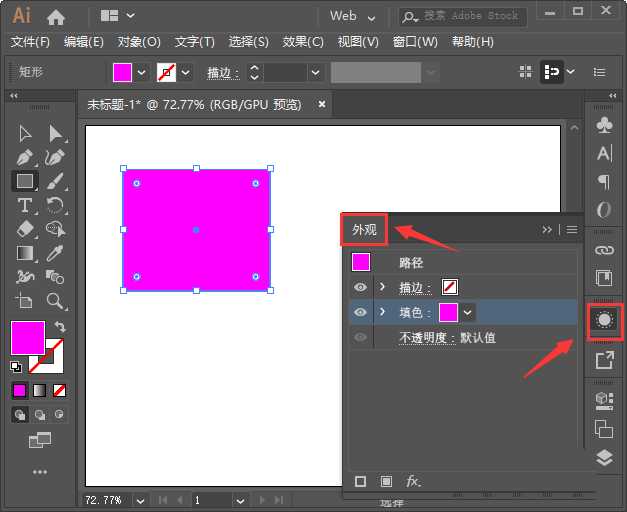Click the 描边 label in control bar
Image resolution: width=627 pixels, height=512 pixels.
221,73
